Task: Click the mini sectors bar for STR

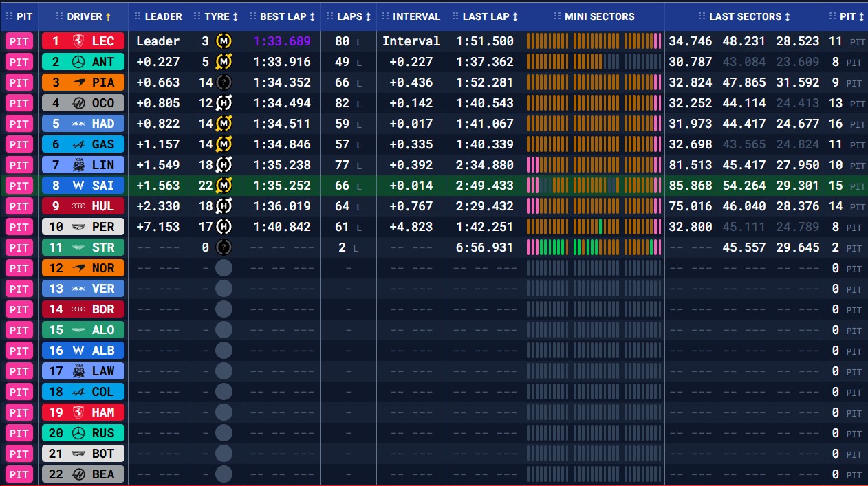Action: point(594,247)
